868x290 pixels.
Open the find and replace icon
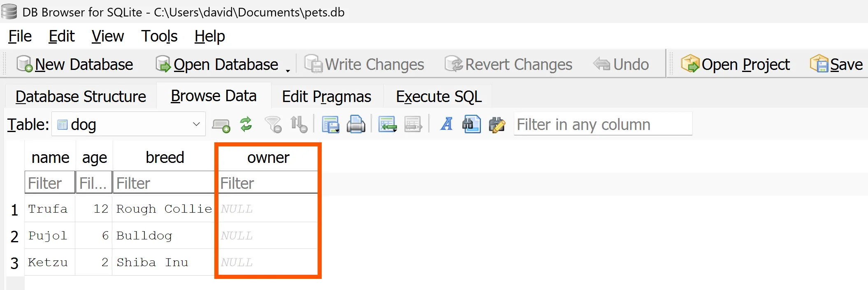click(x=497, y=124)
